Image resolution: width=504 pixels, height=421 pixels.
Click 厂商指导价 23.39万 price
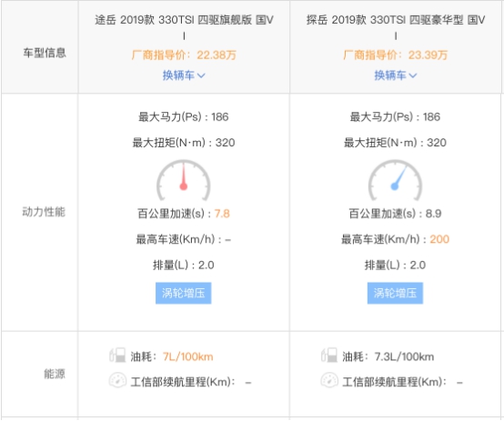pos(396,55)
